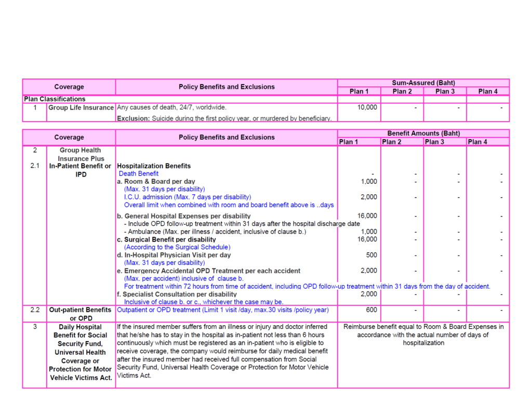Select the Room & Board per day line
Image resolution: width=532 pixels, height=416 pixels.
tap(156, 182)
